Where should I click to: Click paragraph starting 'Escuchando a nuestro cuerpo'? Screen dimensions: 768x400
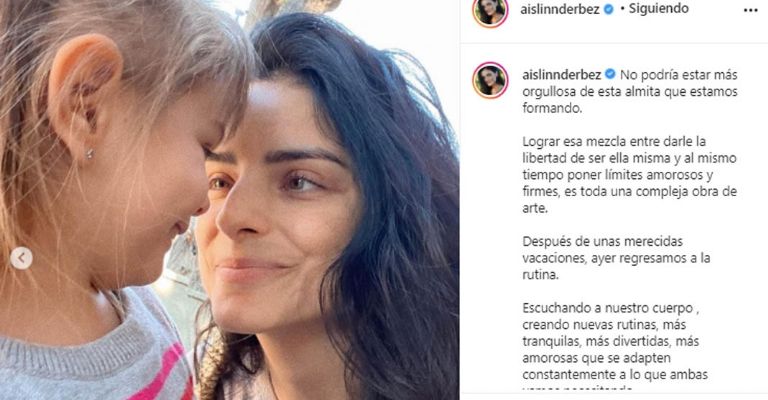pos(615,341)
